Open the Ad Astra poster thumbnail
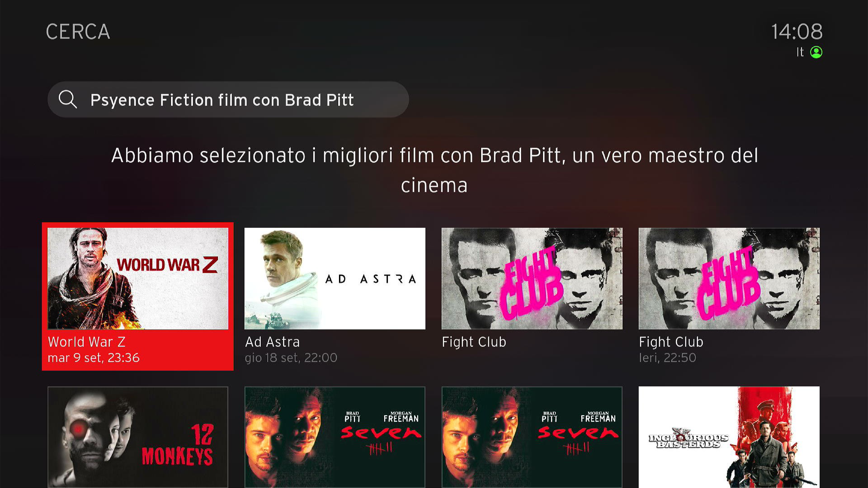Image resolution: width=868 pixels, height=488 pixels. (335, 278)
